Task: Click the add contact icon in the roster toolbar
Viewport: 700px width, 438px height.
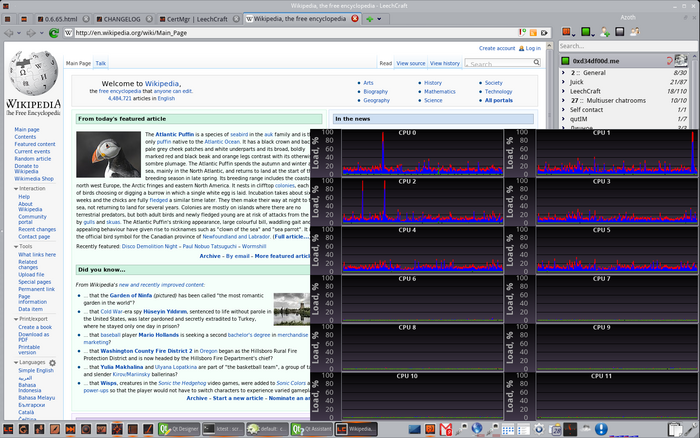Action: click(x=606, y=33)
